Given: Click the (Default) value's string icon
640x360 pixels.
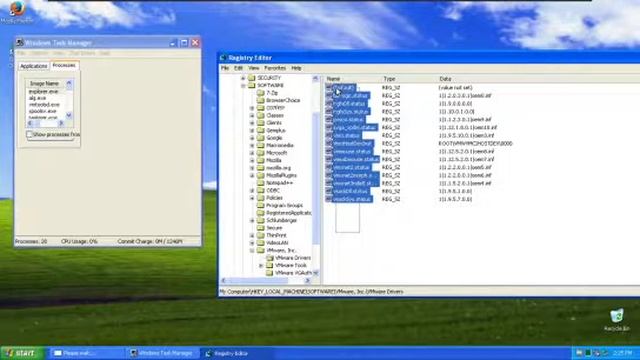Looking at the screenshot, I should 329,87.
